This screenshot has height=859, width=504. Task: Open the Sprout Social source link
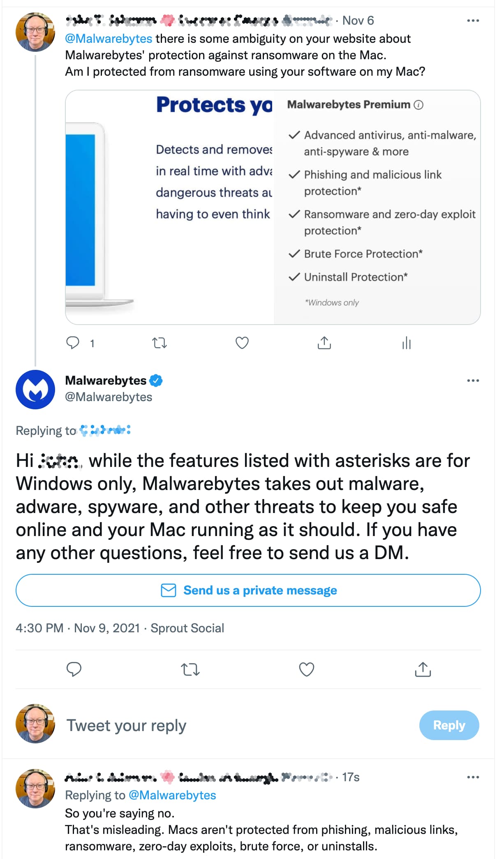(187, 628)
